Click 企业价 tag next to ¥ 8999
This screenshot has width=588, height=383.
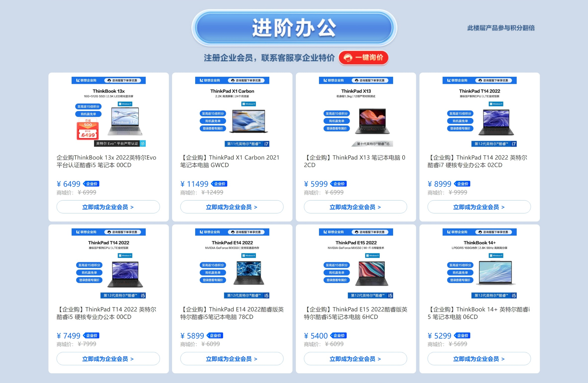462,184
